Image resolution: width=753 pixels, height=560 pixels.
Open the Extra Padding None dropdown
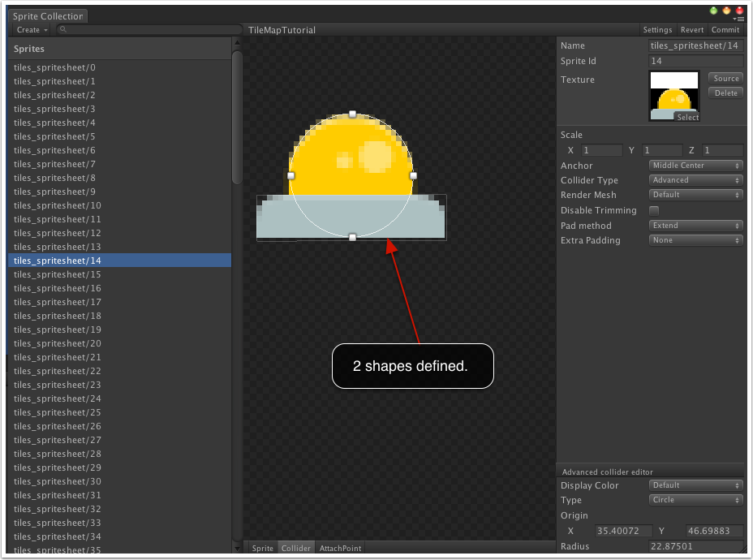(x=696, y=240)
